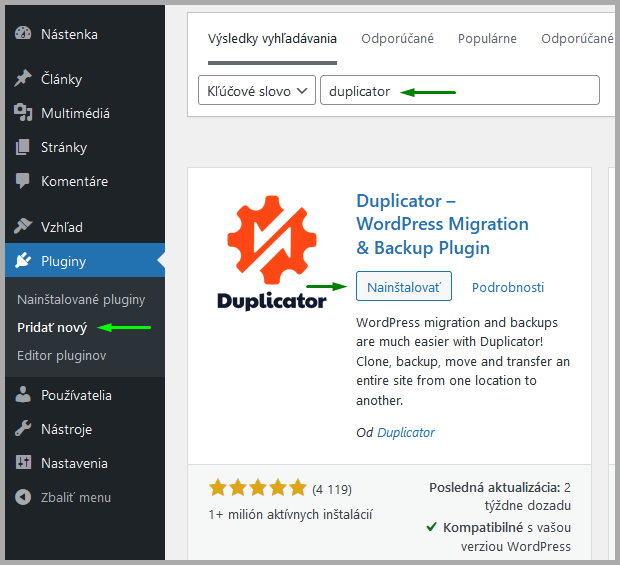Click the Multimédiá media icon
Image resolution: width=620 pixels, height=565 pixels.
tap(23, 113)
